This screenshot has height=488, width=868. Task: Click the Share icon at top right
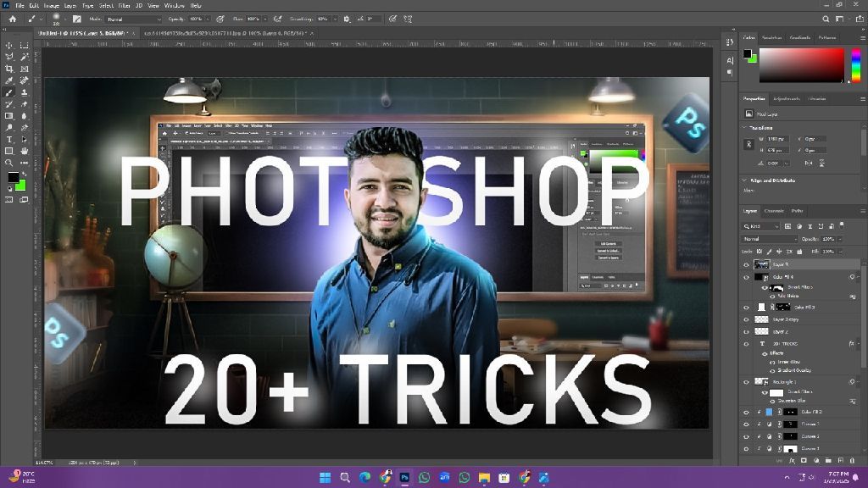860,18
